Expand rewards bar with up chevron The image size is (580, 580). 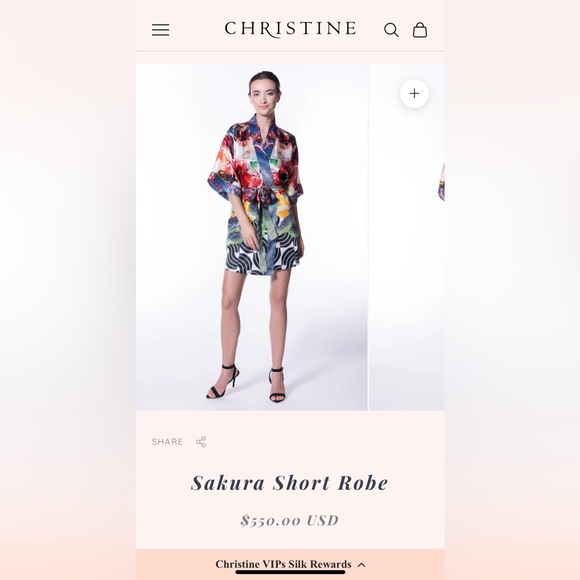click(x=362, y=565)
